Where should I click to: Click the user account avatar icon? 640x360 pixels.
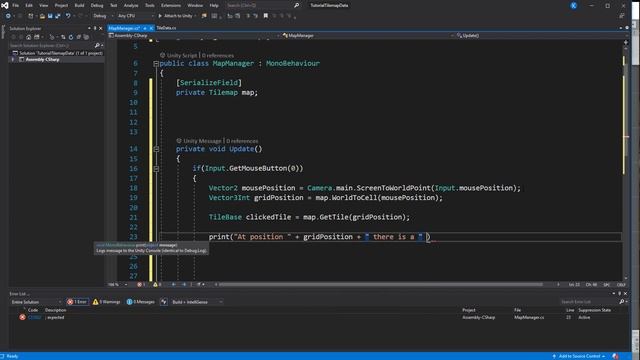click(573, 5)
